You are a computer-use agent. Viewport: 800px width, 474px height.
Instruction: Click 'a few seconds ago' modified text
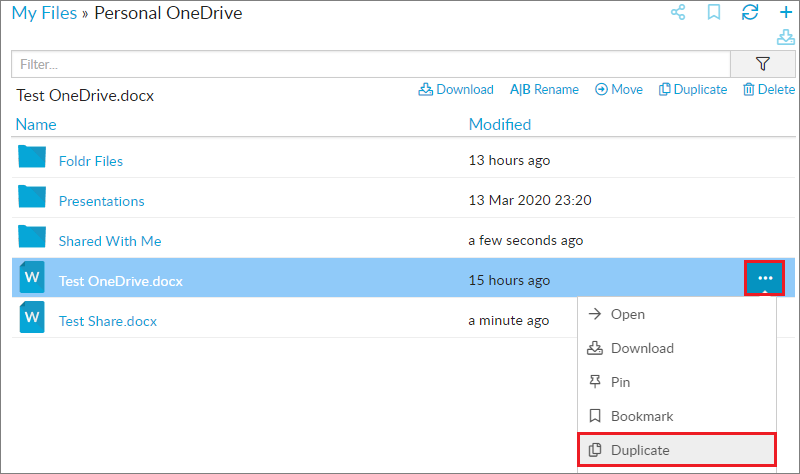(x=526, y=240)
